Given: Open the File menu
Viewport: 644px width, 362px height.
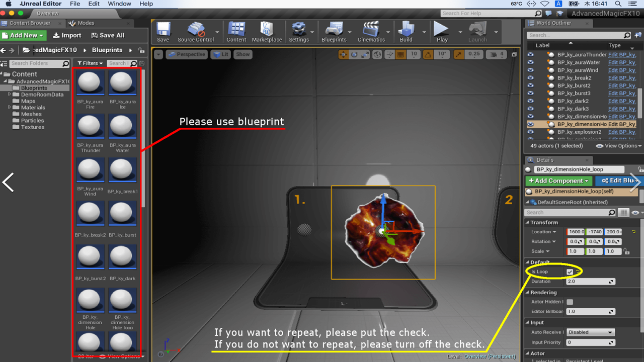Looking at the screenshot, I should 75,4.
